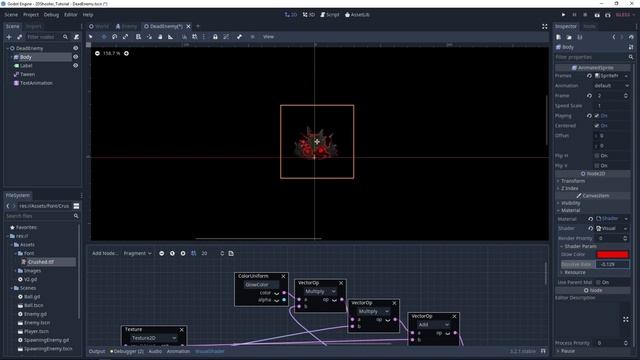Toggle snap in visual shader graph
This screenshot has height=360, width=640.
pyautogui.click(x=193, y=253)
